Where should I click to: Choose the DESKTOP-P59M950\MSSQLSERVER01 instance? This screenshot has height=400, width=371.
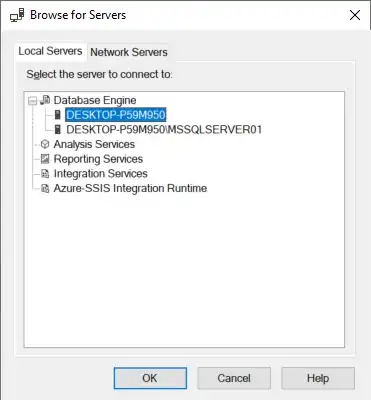click(164, 130)
